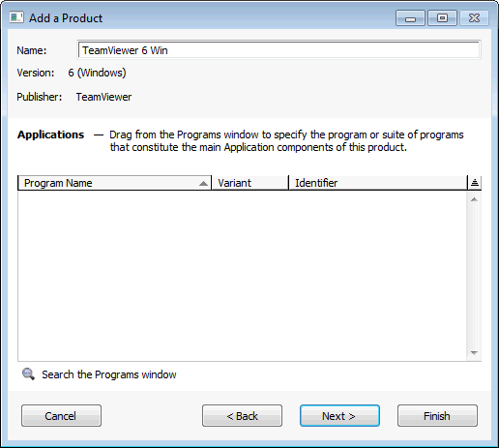Screen dimensions: 499x448
Task: Go back with the < Back button
Action: (x=242, y=416)
